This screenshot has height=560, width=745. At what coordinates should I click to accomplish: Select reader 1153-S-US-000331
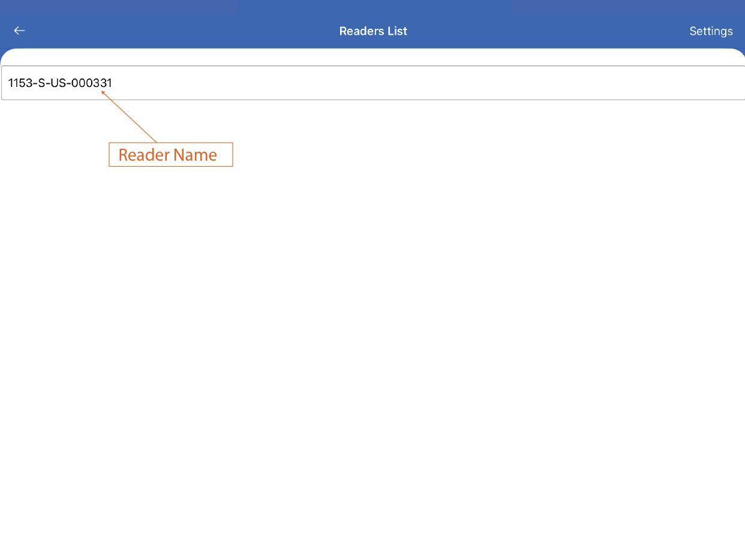(60, 83)
